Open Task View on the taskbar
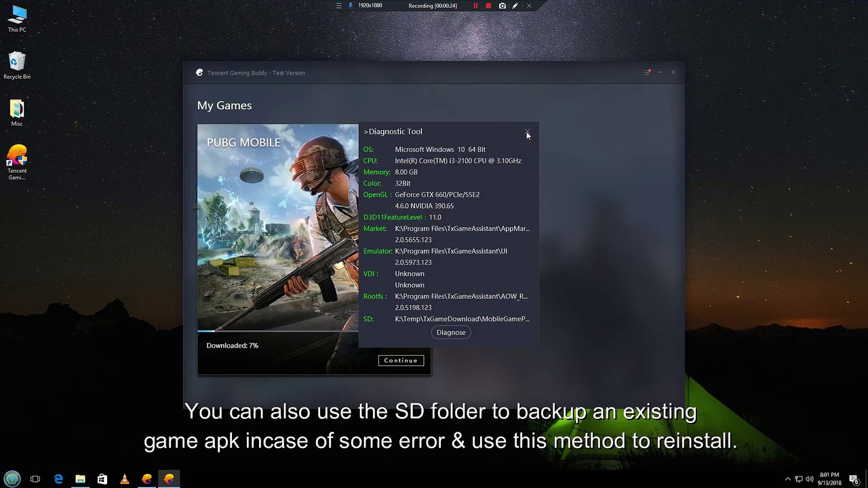The image size is (868, 488). point(35,479)
